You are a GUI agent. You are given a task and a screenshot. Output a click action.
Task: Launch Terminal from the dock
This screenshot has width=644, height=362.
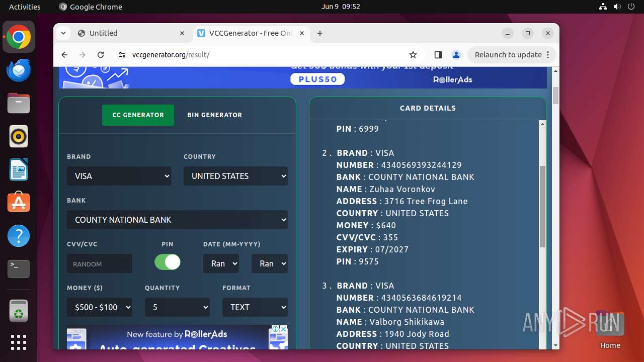coord(19,269)
